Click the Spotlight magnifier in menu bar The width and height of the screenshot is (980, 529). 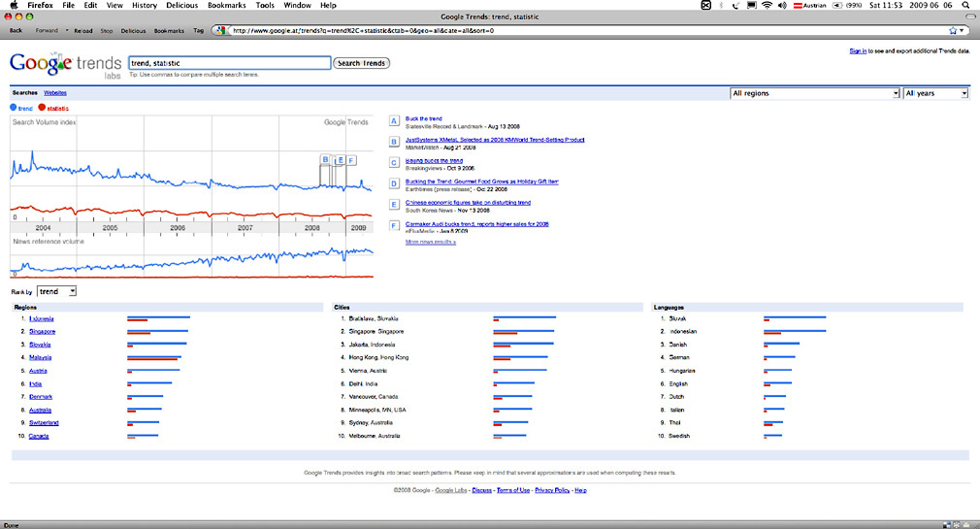[x=964, y=6]
